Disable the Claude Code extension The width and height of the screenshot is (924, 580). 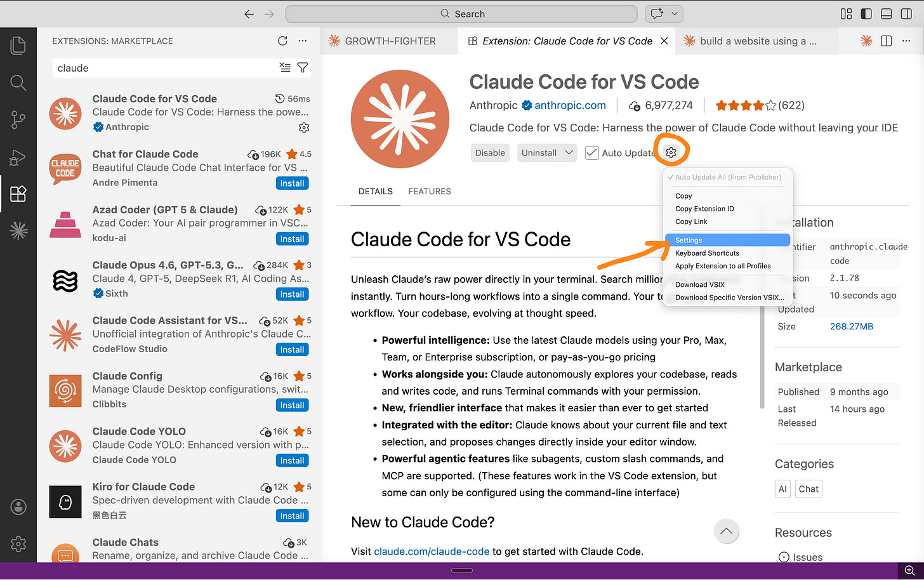click(490, 153)
